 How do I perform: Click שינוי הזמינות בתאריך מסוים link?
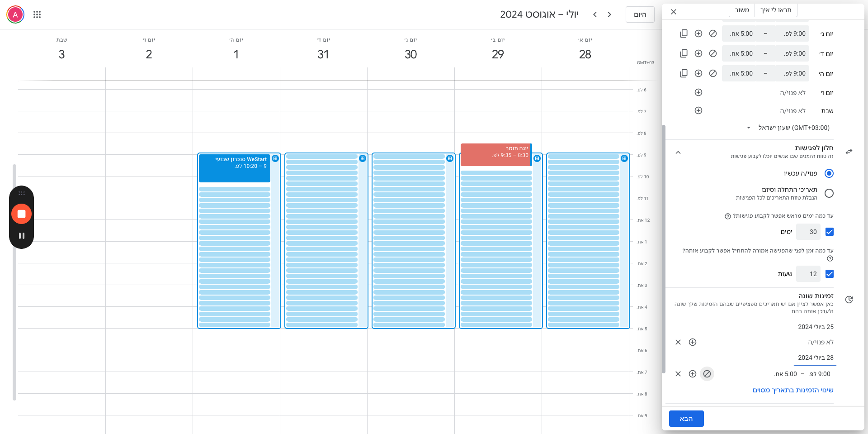coord(793,390)
